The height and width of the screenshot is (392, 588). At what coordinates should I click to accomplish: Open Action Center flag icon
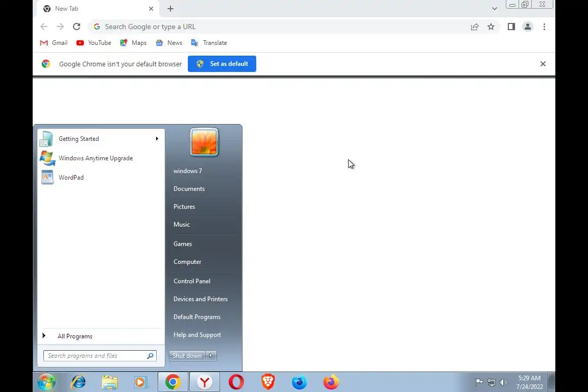[479, 382]
